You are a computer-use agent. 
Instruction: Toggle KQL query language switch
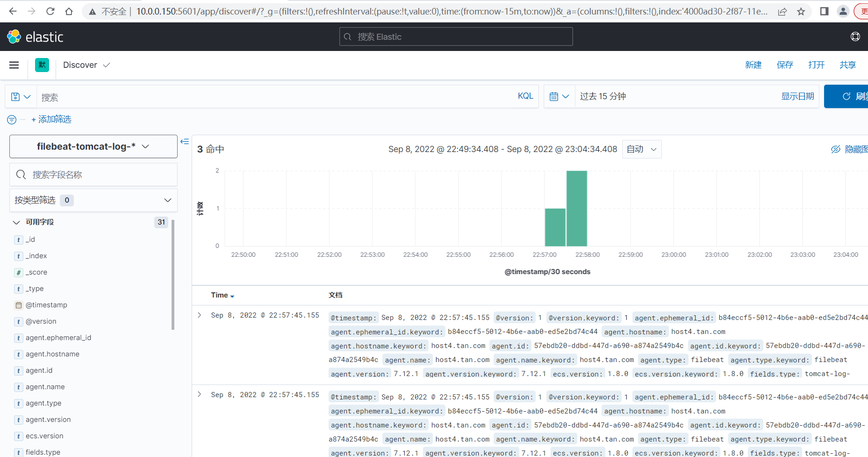pyautogui.click(x=525, y=96)
